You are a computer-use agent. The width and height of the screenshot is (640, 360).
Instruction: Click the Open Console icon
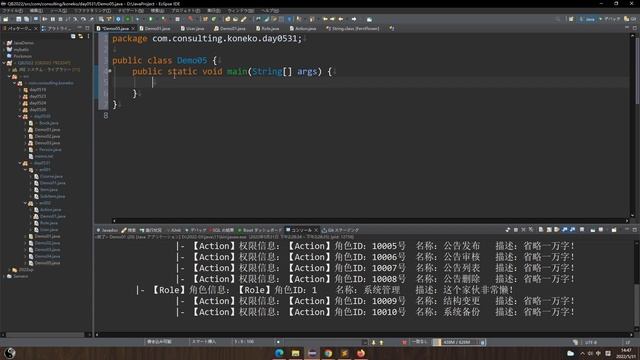tap(614, 230)
